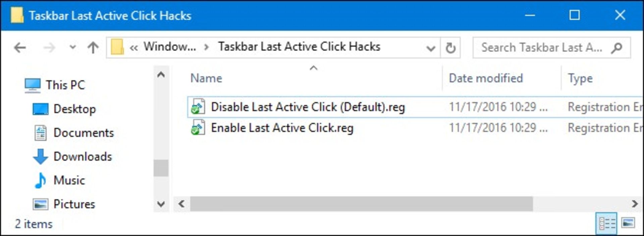
Task: Switch to details view layout
Action: (x=607, y=223)
